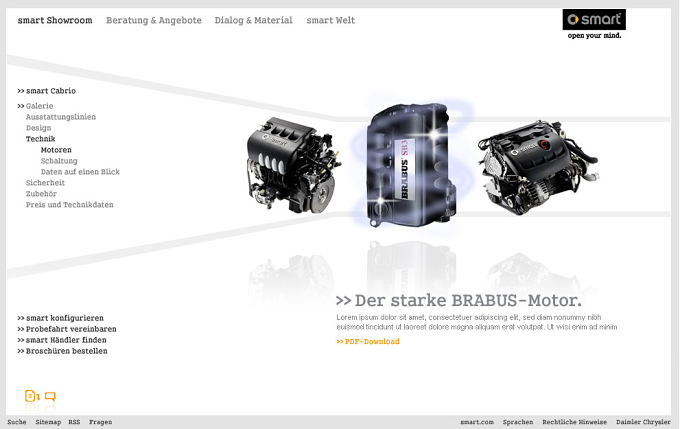Viewport: 680px width, 429px height.
Task: Click the orange speech bubble icon
Action: tap(50, 396)
